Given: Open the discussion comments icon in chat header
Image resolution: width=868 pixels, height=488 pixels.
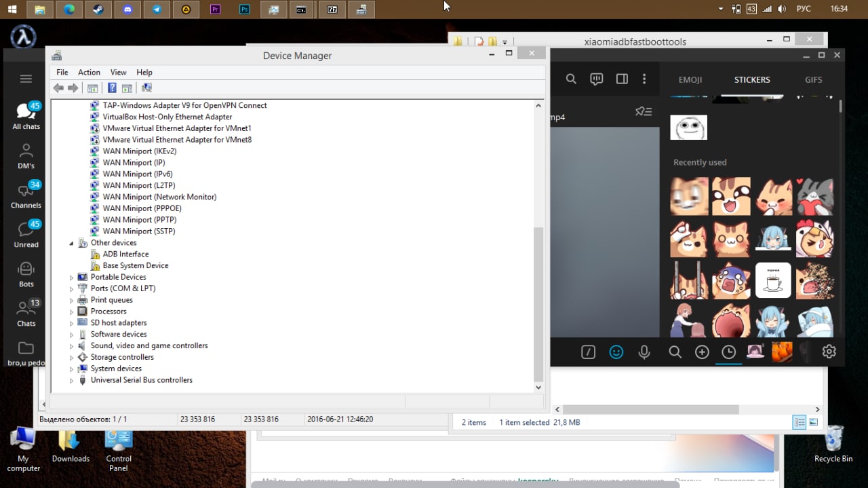Looking at the screenshot, I should 597,79.
